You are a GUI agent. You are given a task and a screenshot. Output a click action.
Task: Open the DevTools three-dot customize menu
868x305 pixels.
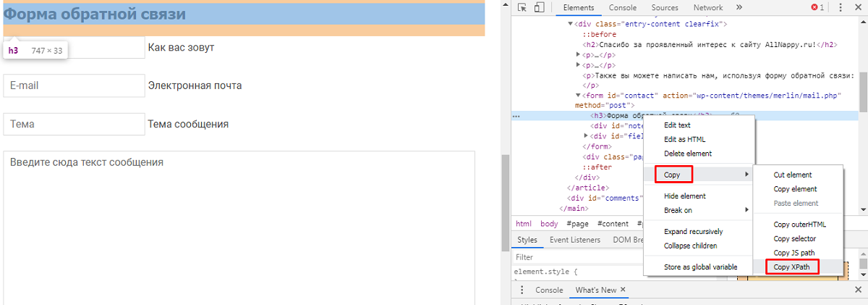click(841, 8)
